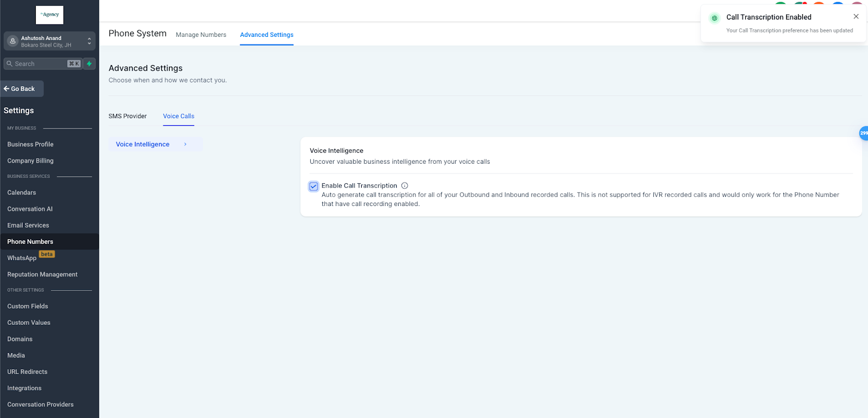Click the beta badge next to WhatsApp

[x=47, y=254]
